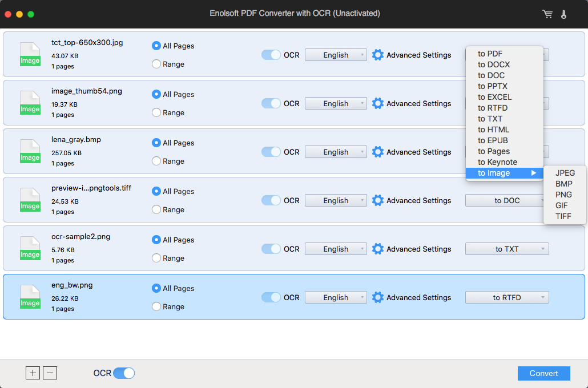
Task: Select Range for tct_top-650x300.jpg
Action: [x=156, y=64]
